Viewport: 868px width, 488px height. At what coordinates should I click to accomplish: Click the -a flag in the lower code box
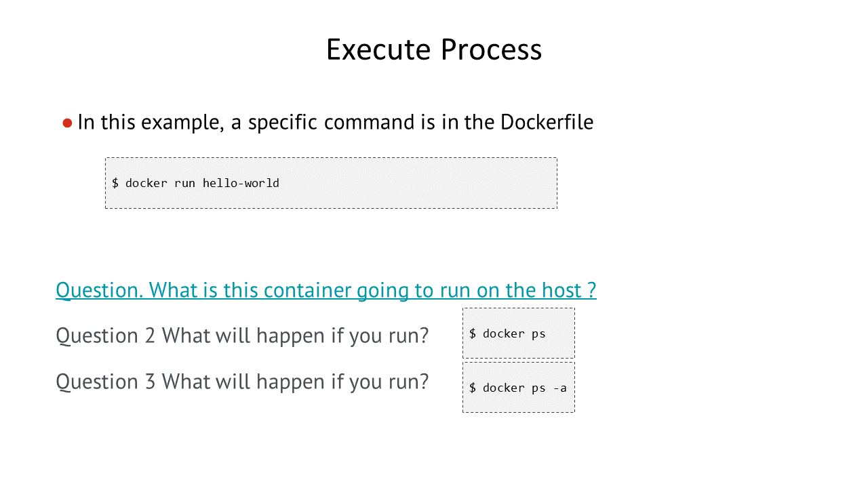[559, 388]
